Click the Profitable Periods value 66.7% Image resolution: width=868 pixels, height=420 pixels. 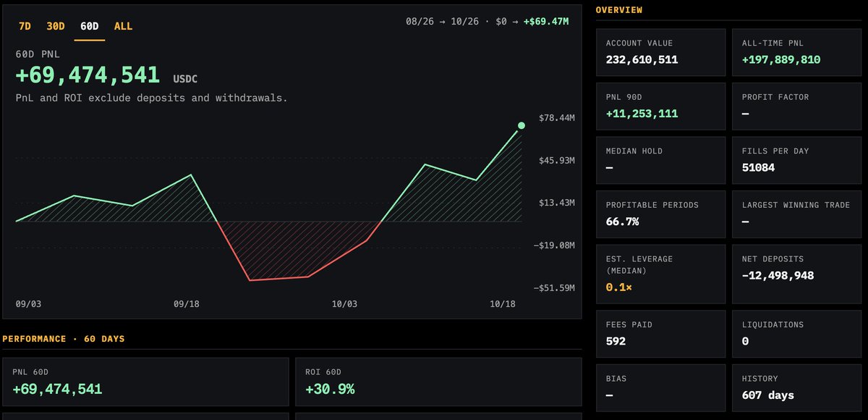622,222
